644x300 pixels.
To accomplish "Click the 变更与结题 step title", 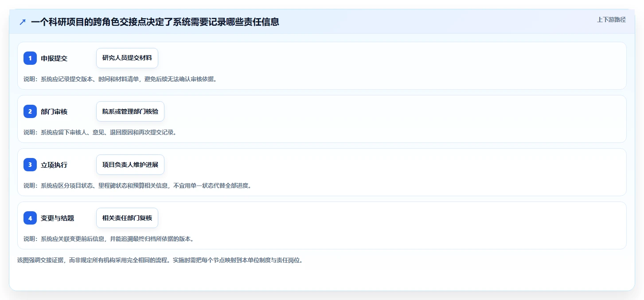I will [58, 218].
